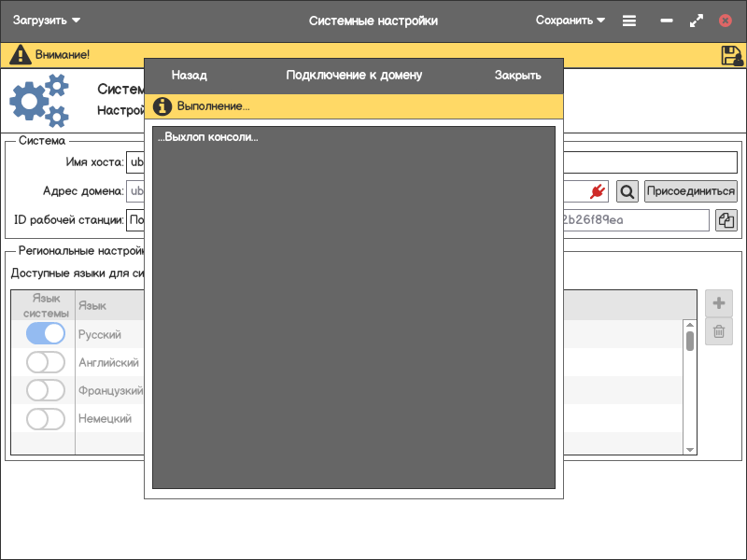Viewport: 747px width, 560px height.
Task: Click the language list scrollbar thumb
Action: pyautogui.click(x=689, y=341)
